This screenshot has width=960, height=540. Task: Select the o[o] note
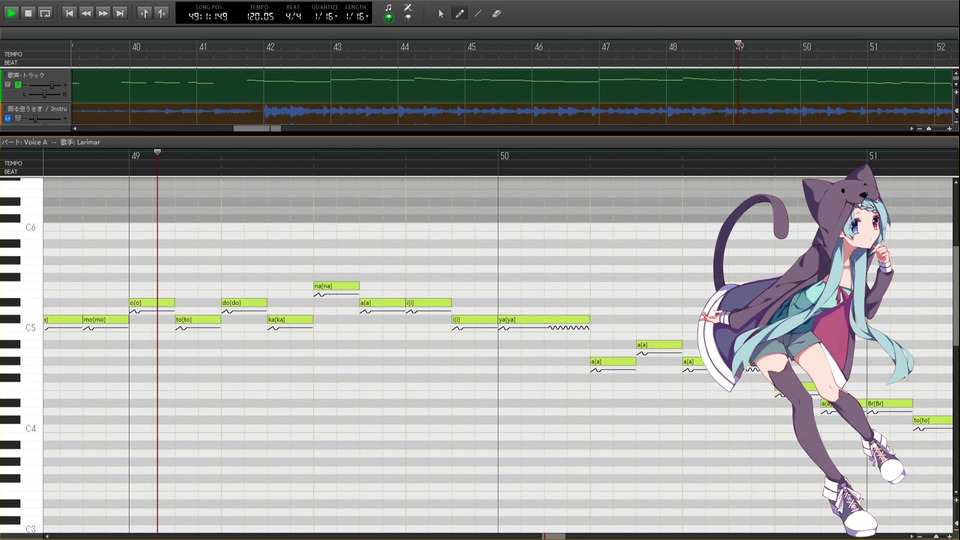[x=152, y=302]
